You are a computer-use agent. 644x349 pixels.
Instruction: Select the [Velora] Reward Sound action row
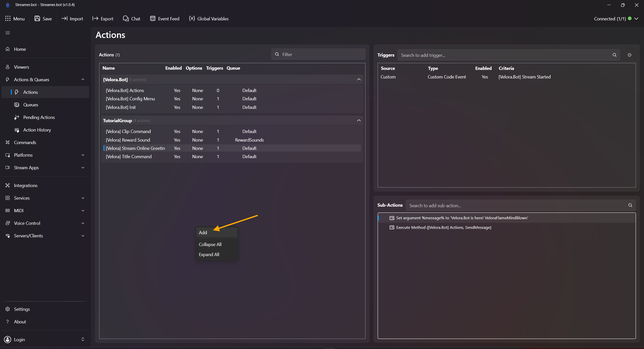coord(128,140)
